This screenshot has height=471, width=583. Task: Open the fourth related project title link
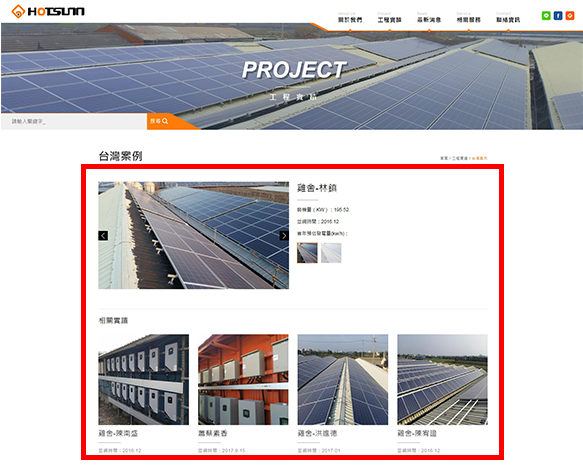tap(417, 433)
